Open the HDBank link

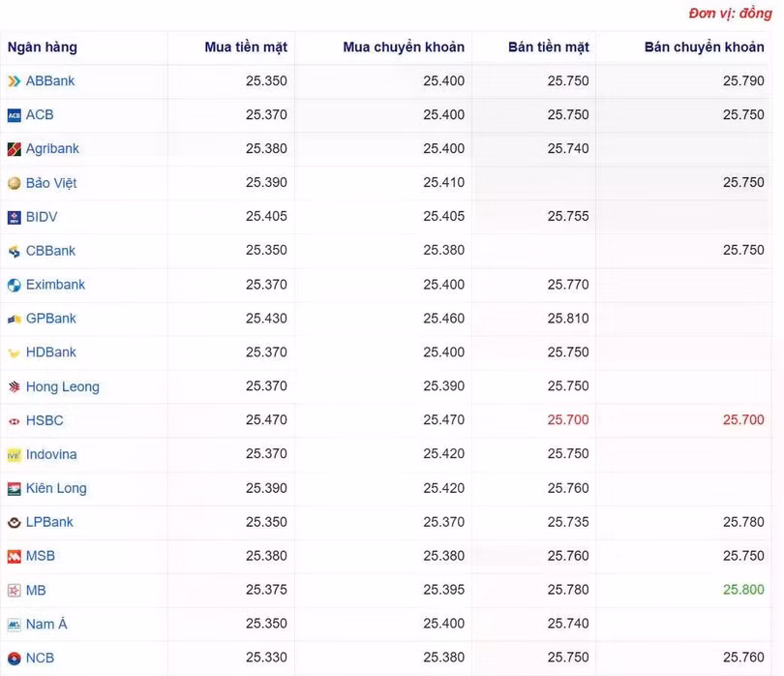tap(50, 353)
